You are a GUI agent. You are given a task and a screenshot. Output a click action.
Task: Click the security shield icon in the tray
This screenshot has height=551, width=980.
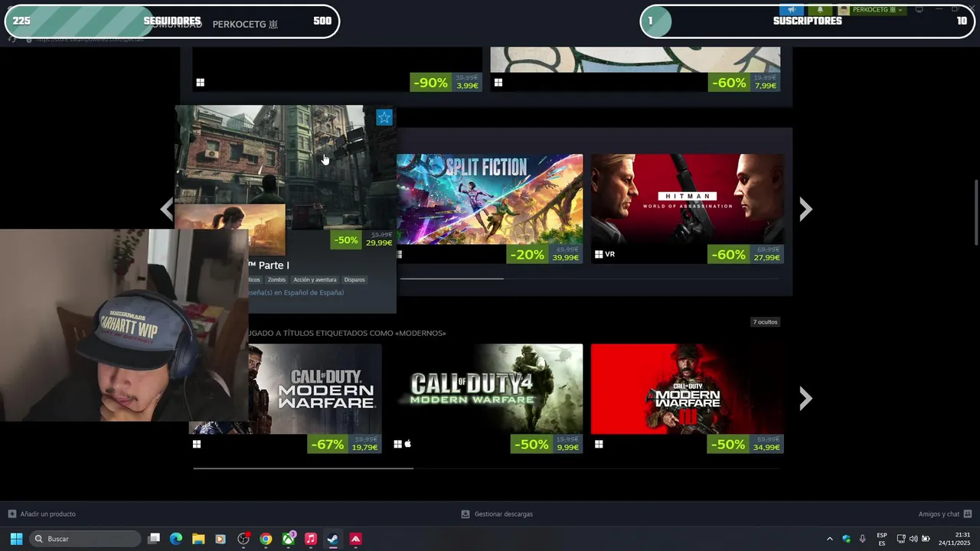coord(847,539)
